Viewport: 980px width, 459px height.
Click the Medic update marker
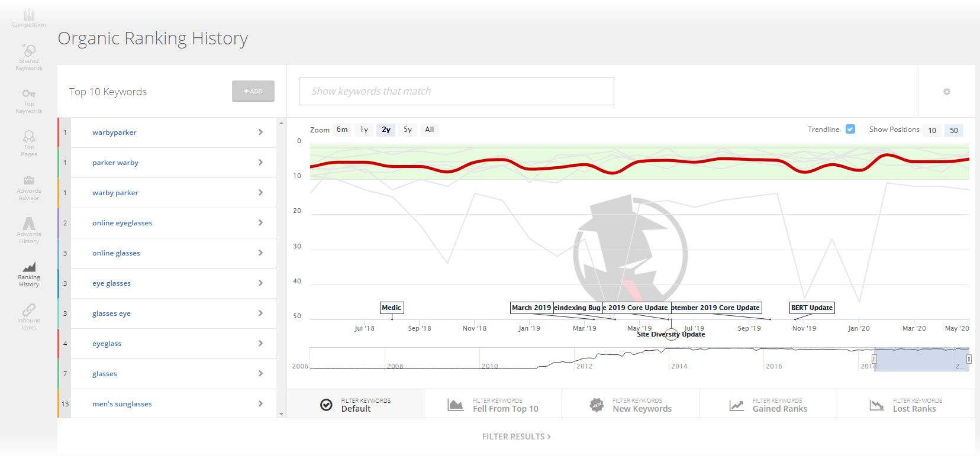(x=392, y=308)
